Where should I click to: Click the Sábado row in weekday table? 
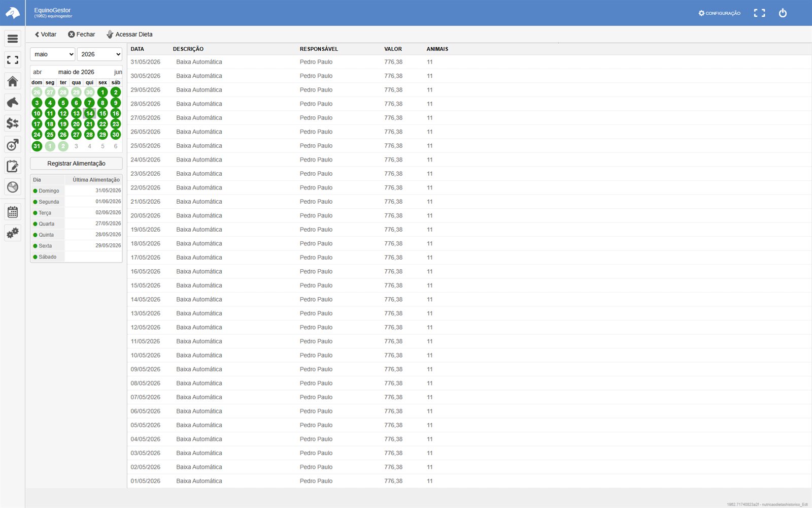(76, 257)
